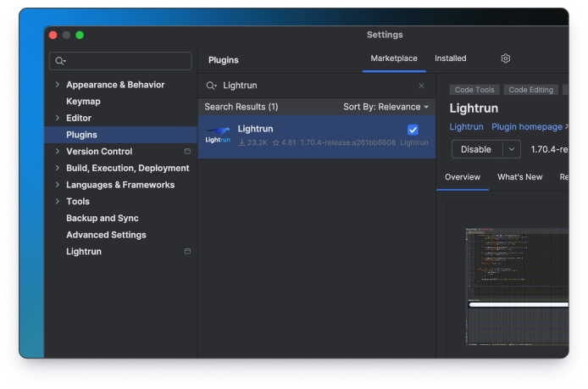
Task: Clear the Lightrun plugin search text
Action: click(421, 86)
